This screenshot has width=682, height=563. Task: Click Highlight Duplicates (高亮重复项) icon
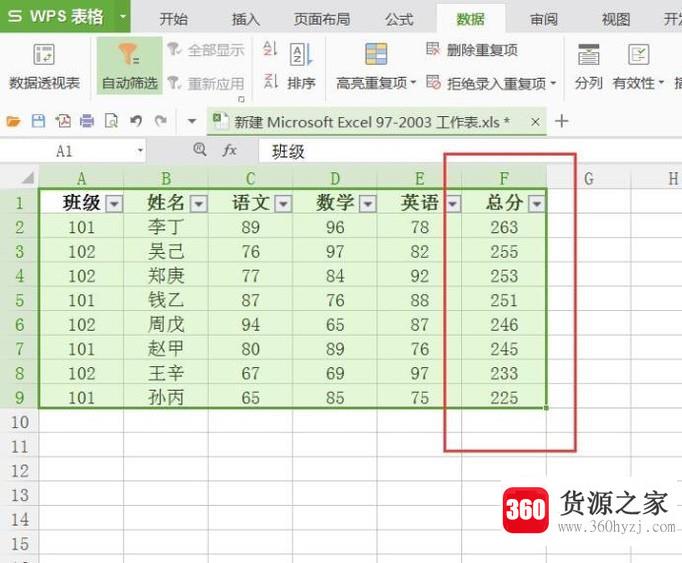(x=376, y=54)
